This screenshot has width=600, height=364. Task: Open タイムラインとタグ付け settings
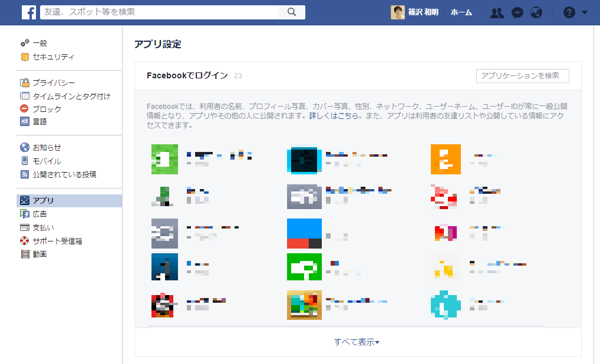pos(71,96)
